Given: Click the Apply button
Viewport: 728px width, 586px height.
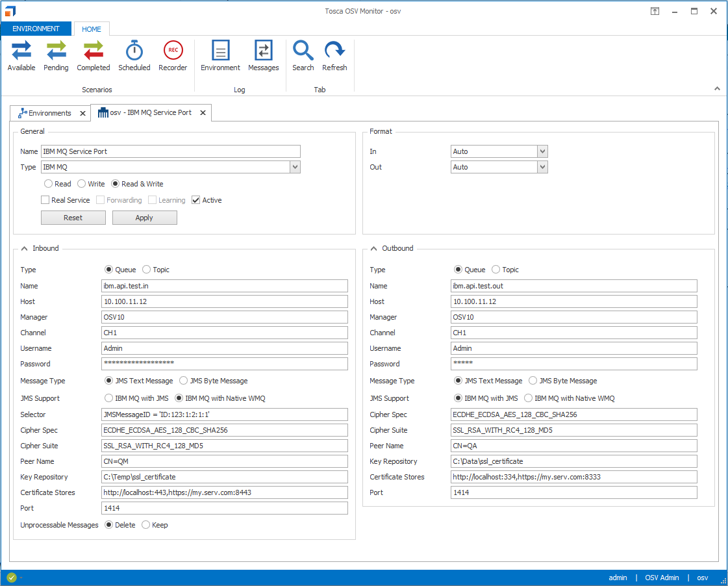Looking at the screenshot, I should coord(144,218).
